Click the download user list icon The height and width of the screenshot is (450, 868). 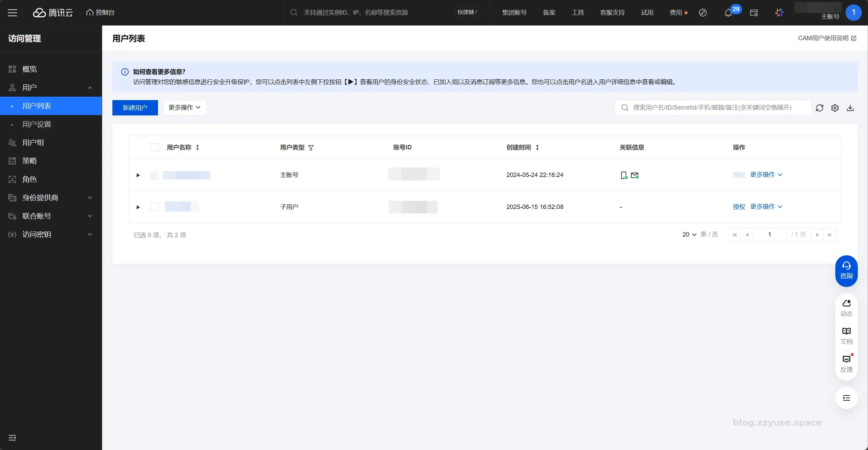pos(850,108)
